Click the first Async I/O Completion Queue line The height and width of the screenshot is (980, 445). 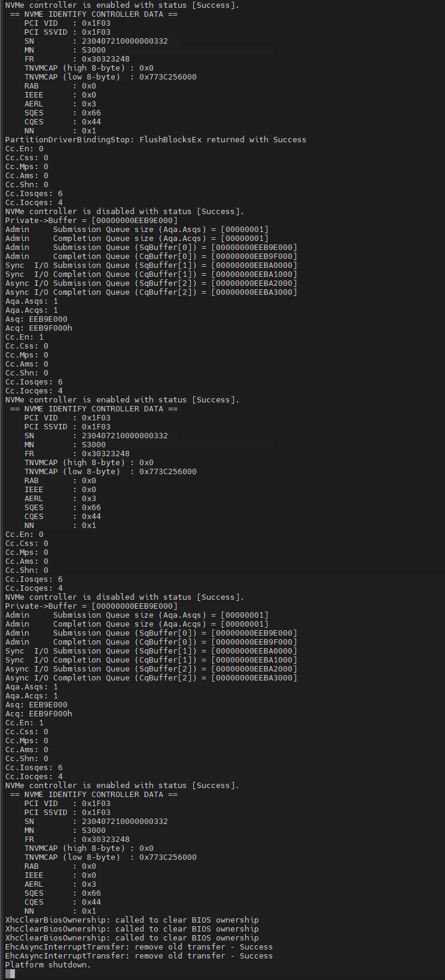pos(151,292)
